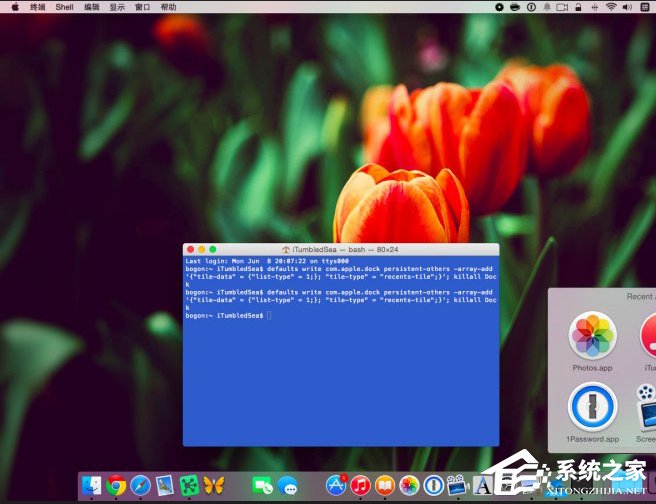Click the Wi-Fi status icon in menu bar
Screen dimensions: 656x504
tap(610, 7)
